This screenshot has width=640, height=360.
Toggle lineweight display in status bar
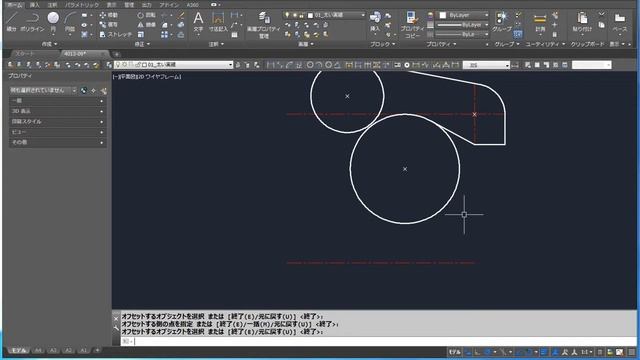point(544,352)
